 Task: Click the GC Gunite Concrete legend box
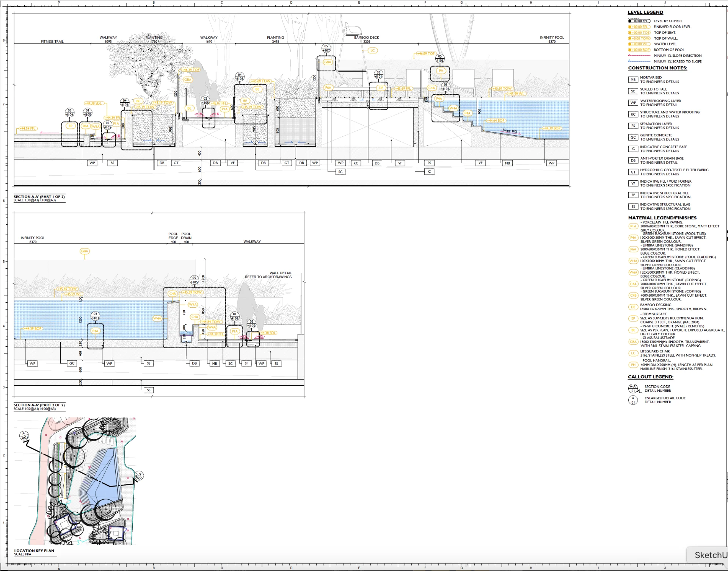[633, 138]
